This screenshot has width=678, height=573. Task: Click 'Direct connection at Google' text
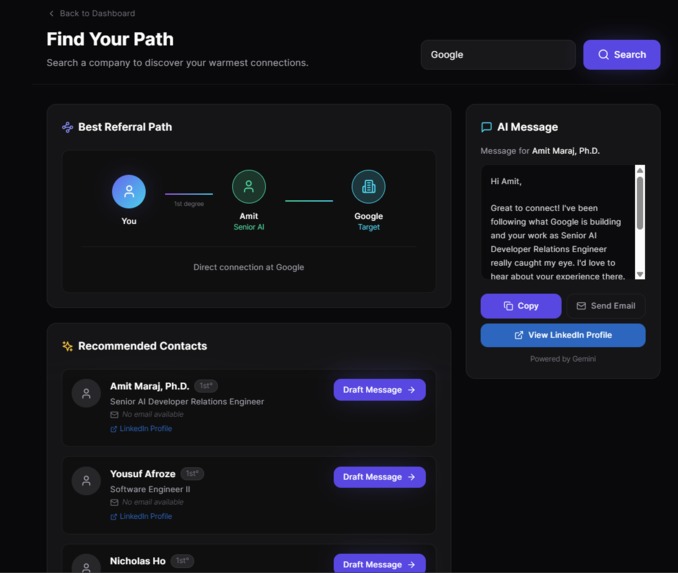coord(249,267)
